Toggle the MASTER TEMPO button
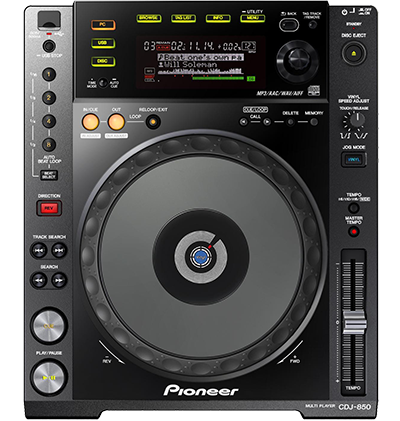 coord(354,231)
